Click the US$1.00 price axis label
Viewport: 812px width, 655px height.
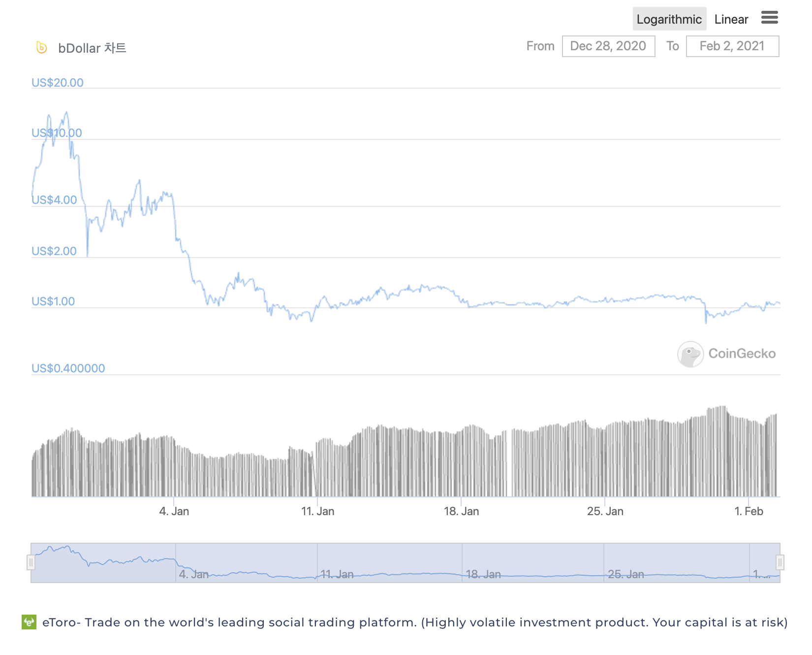click(x=53, y=301)
